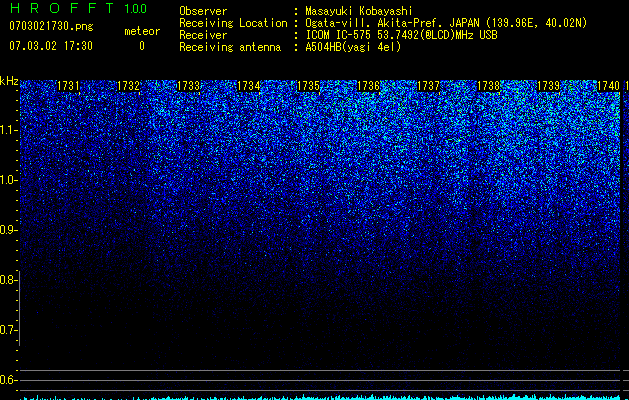Screen dimensions: 629x400
Task: Click the 1.1 kHz axis label
Action: pos(8,130)
